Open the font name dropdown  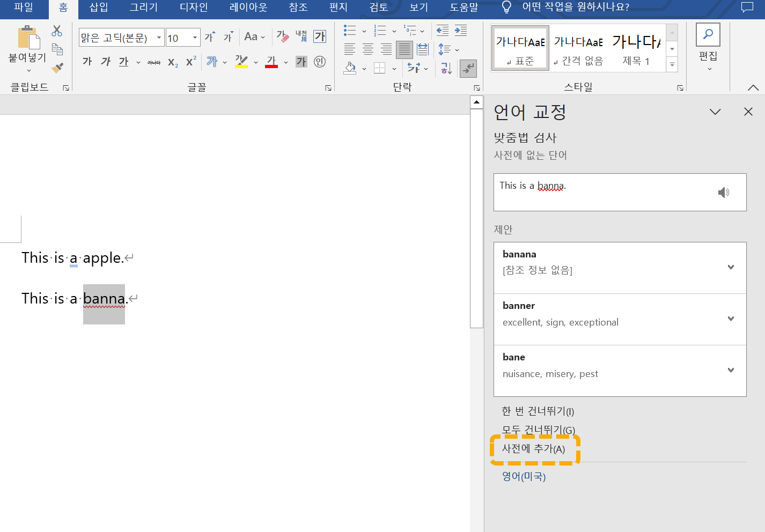(158, 38)
